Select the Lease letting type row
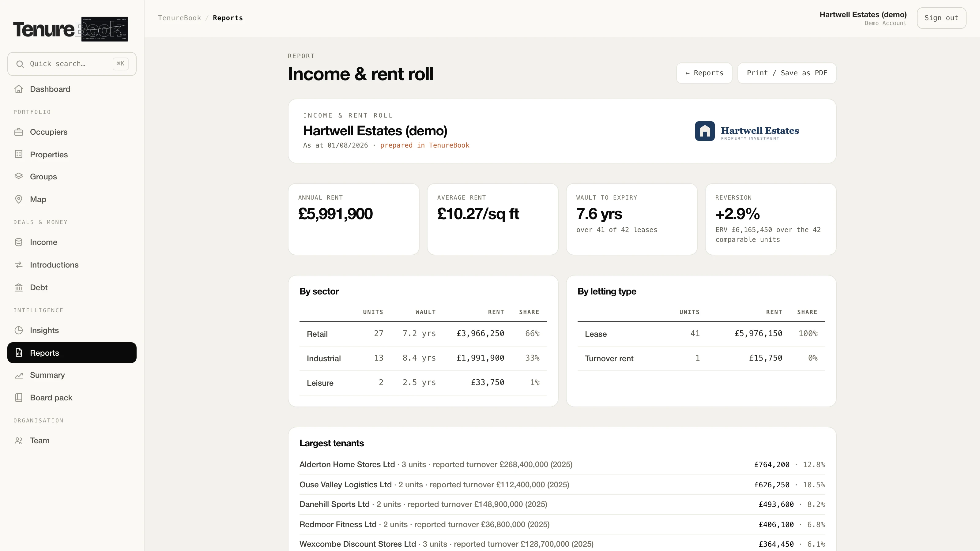980x551 pixels. click(701, 334)
